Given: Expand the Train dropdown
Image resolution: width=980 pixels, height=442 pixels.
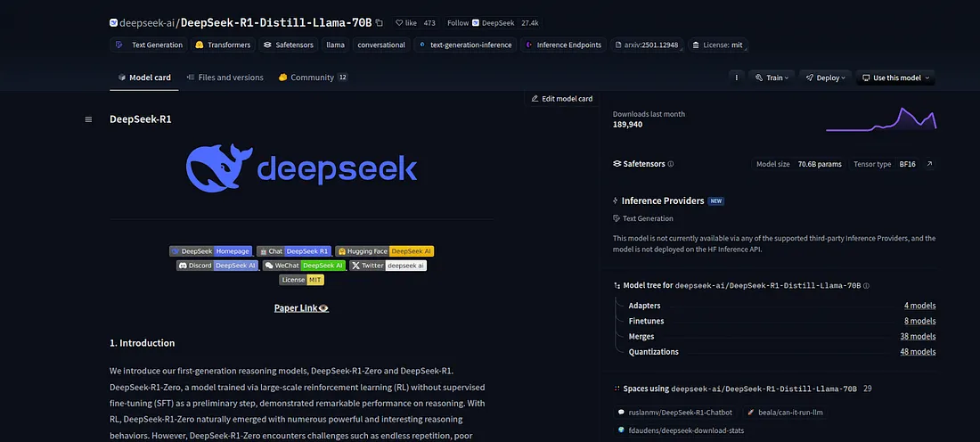Looking at the screenshot, I should (772, 78).
